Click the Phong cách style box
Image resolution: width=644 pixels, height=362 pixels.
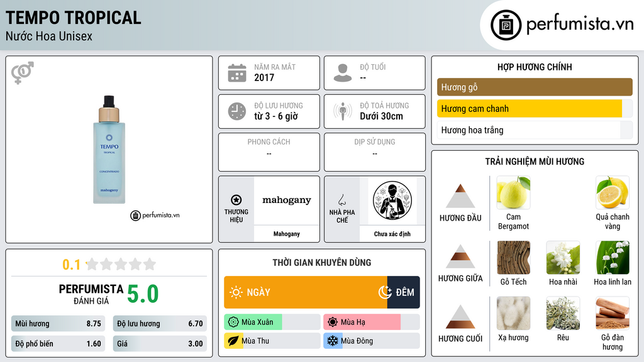pyautogui.click(x=269, y=152)
